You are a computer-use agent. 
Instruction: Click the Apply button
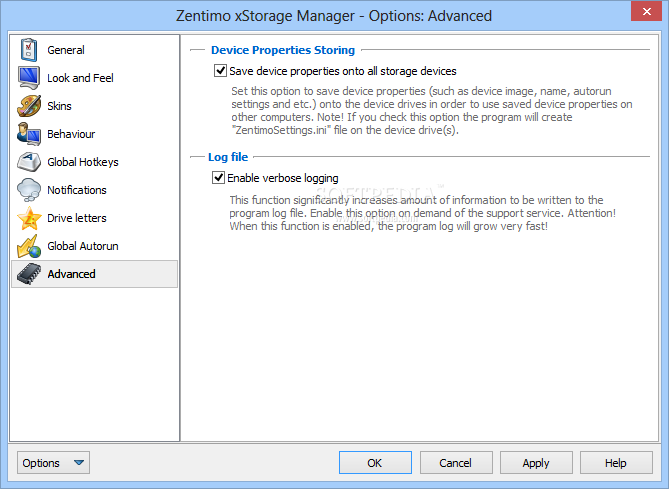click(536, 463)
